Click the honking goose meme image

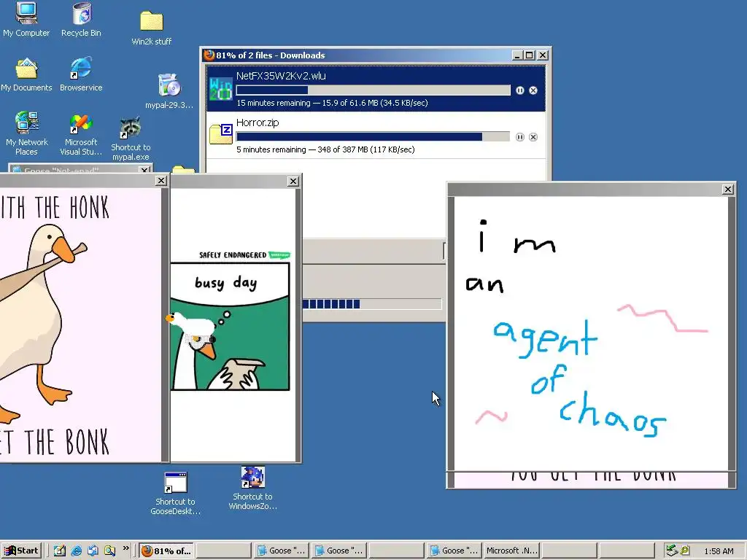[x=80, y=324]
